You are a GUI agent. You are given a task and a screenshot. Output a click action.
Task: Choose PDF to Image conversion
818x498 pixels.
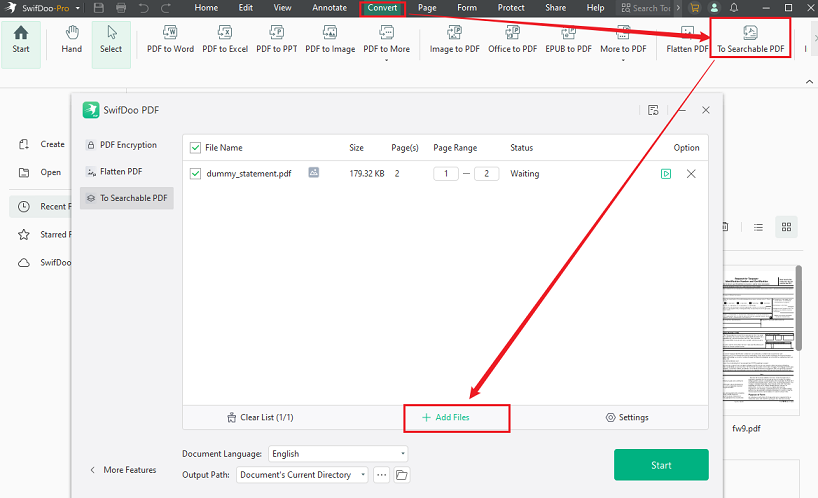(330, 40)
